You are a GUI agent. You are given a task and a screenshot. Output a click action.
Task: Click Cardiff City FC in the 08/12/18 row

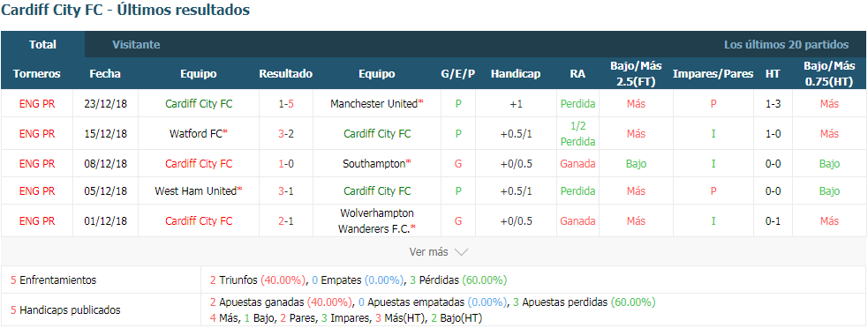198,164
